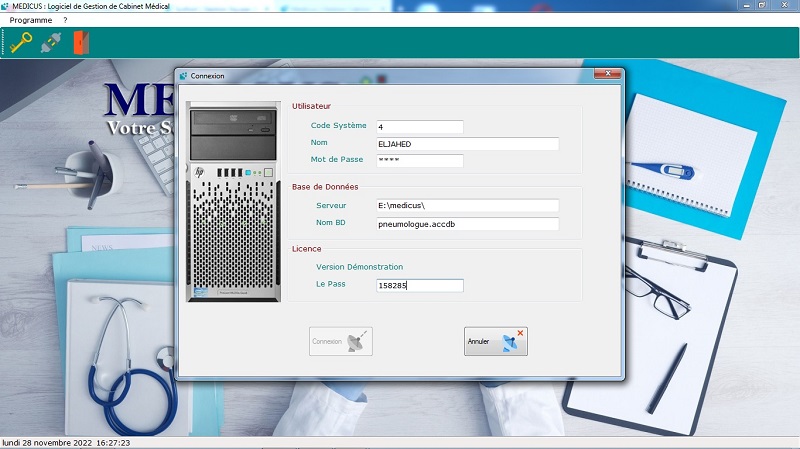Click the Nom BD field pneumologue.accdb
The height and width of the screenshot is (449, 800).
click(x=467, y=224)
